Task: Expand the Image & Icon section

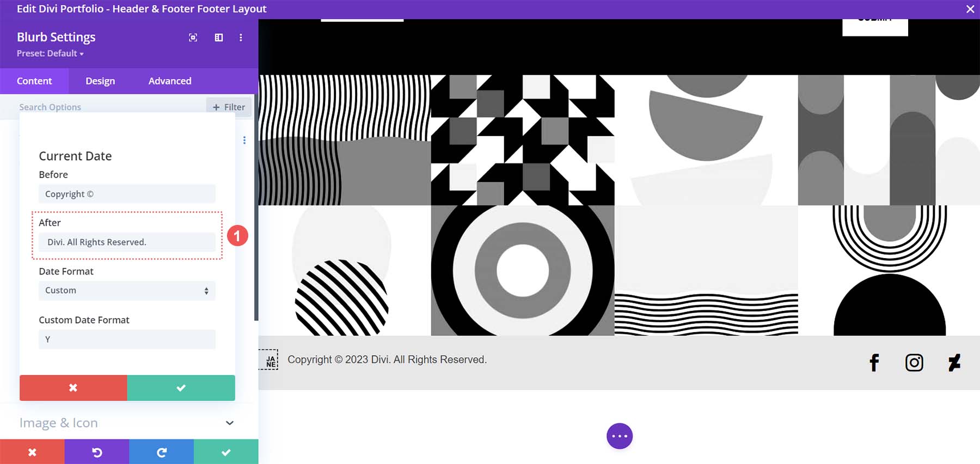Action: 127,423
